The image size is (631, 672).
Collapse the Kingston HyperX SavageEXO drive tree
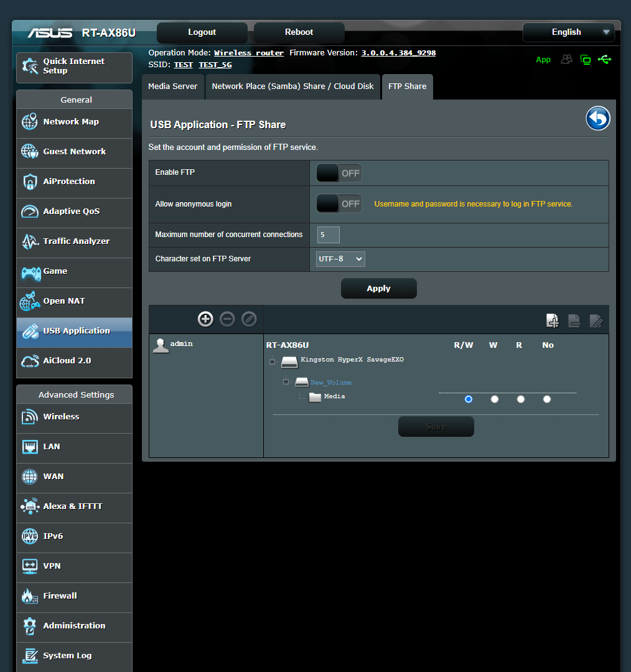pos(272,362)
